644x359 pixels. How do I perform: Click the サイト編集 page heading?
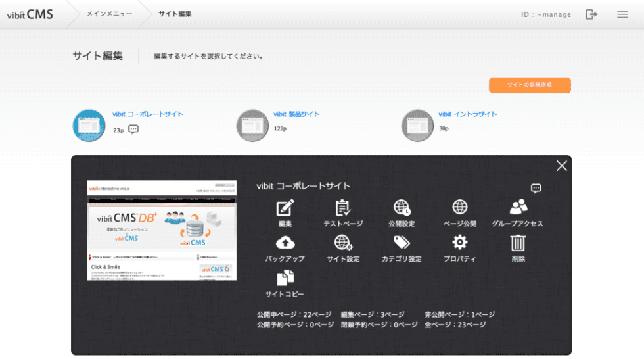98,56
